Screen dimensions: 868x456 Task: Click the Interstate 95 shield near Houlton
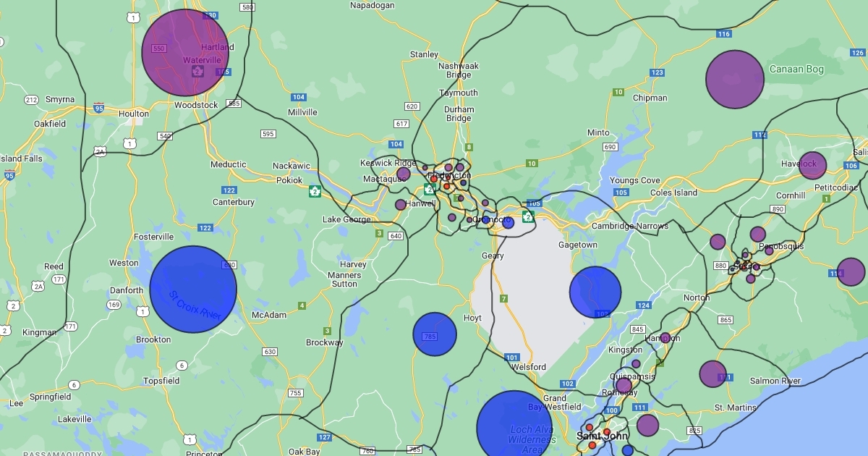(x=98, y=109)
